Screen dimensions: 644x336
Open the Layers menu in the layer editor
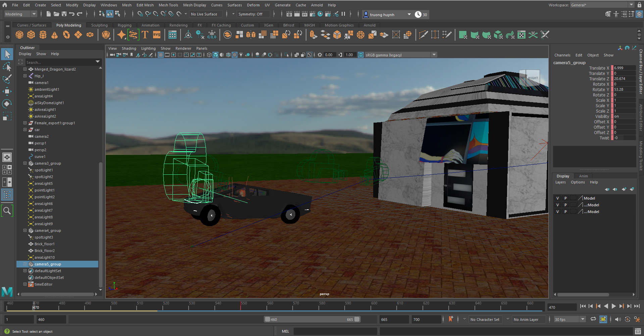click(560, 182)
